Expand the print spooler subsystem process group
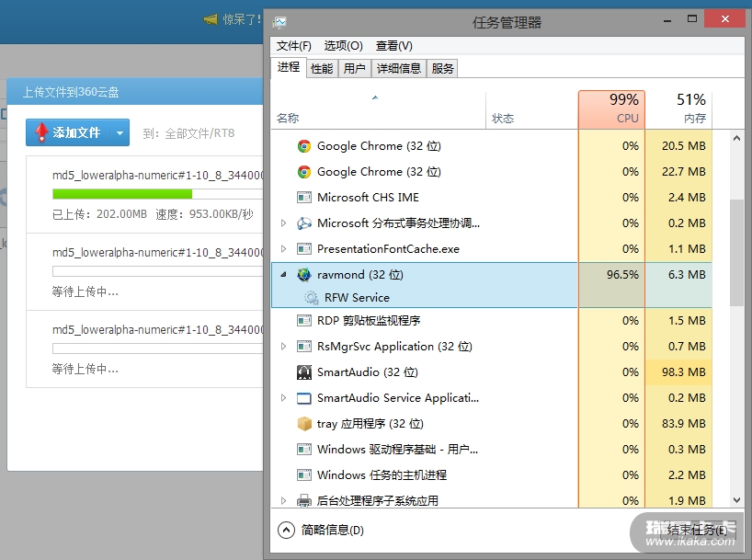752x560 pixels. [x=283, y=500]
